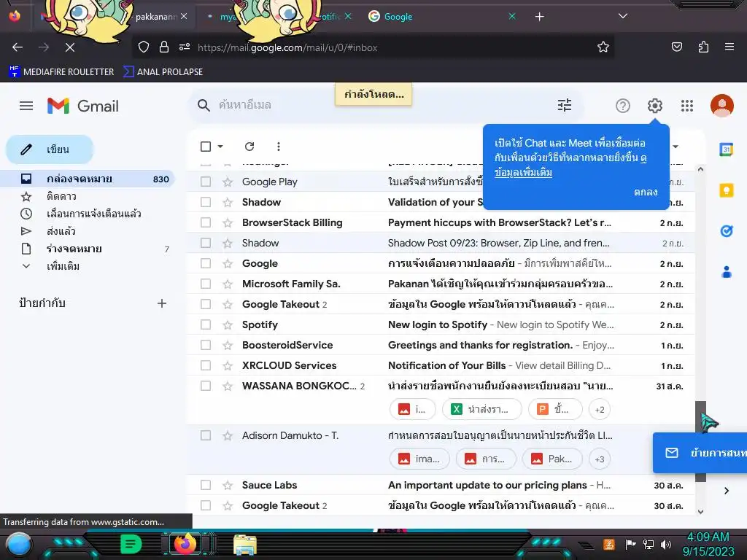747x560 pixels.
Task: Click mail list scrollbar down arrow
Action: point(700,511)
